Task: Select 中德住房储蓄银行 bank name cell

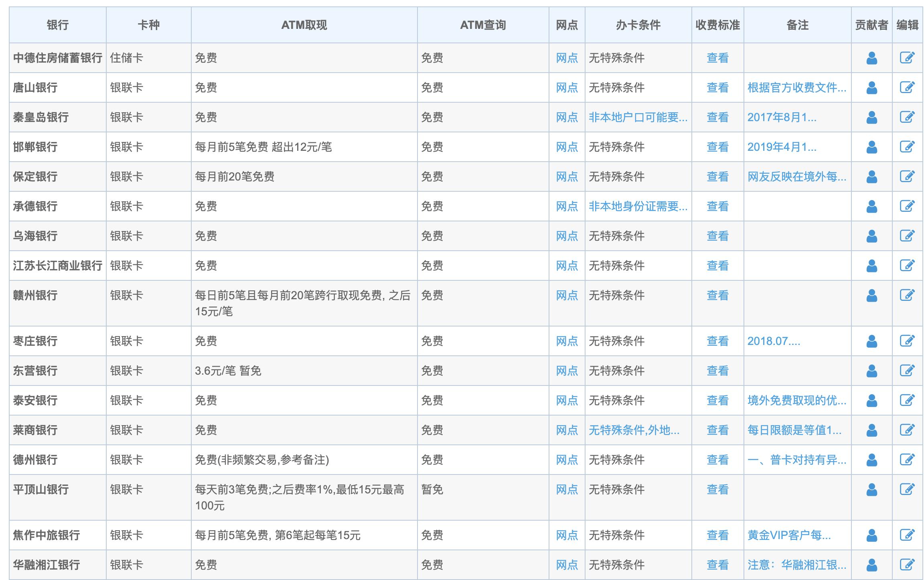Action: coord(58,58)
